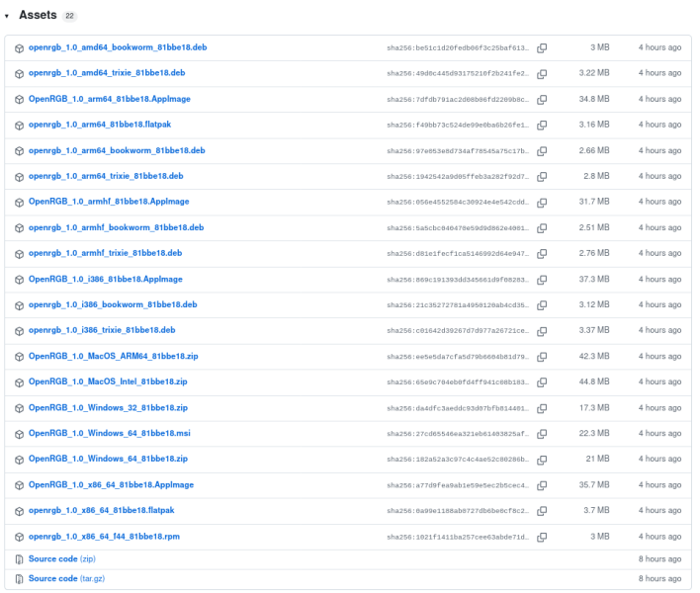Copy SHA256 for openrgb_1.0_arm64_81bbe18.flatpak
This screenshot has height=593, width=700.
tap(542, 125)
